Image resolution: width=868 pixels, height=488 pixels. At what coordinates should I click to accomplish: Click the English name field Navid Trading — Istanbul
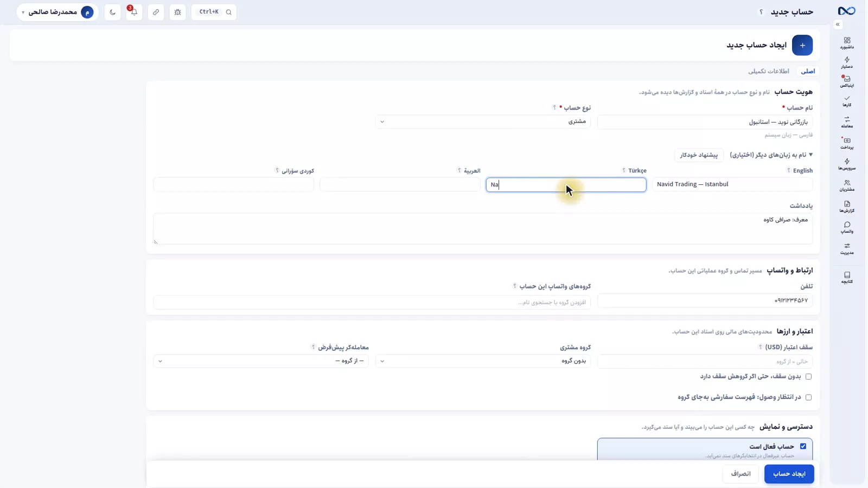(x=732, y=184)
